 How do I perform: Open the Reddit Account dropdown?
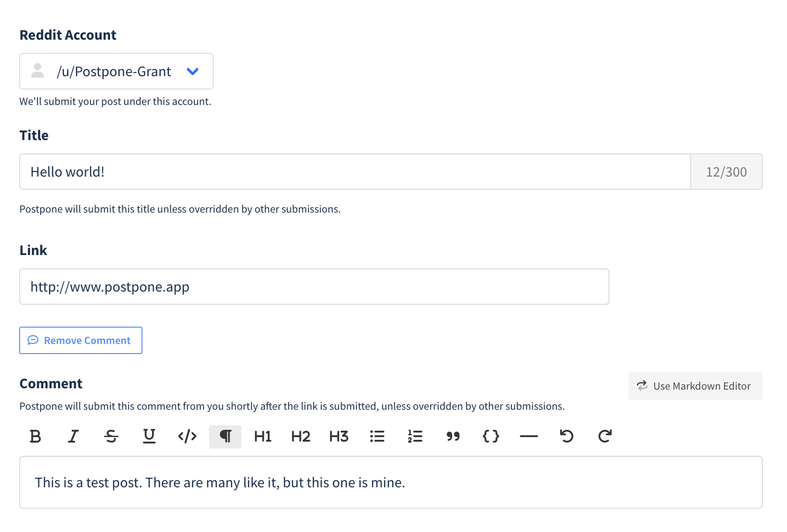pos(116,71)
